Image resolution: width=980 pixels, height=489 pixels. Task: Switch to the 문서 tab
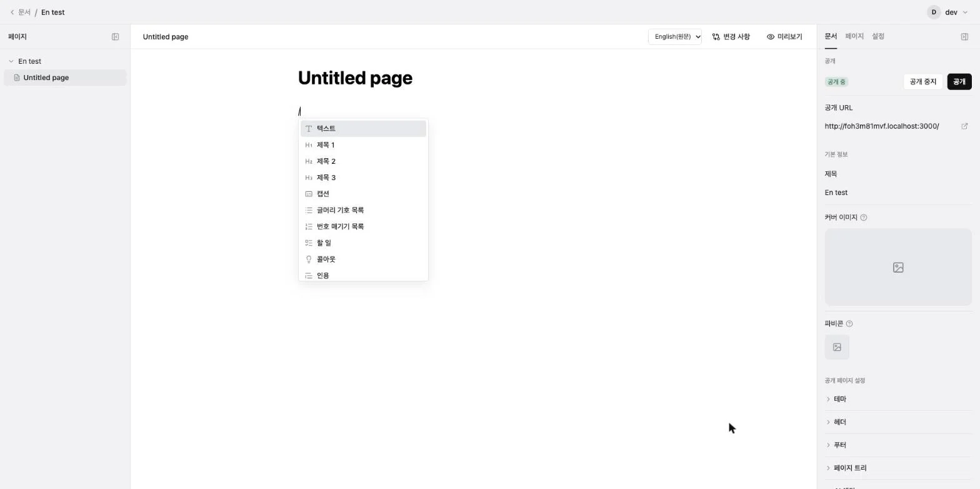coord(831,36)
